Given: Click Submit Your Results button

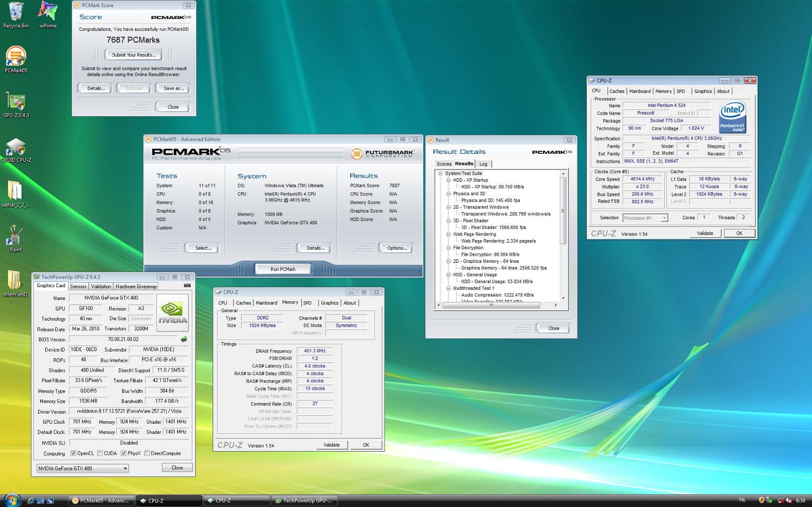Looking at the screenshot, I should 134,55.
